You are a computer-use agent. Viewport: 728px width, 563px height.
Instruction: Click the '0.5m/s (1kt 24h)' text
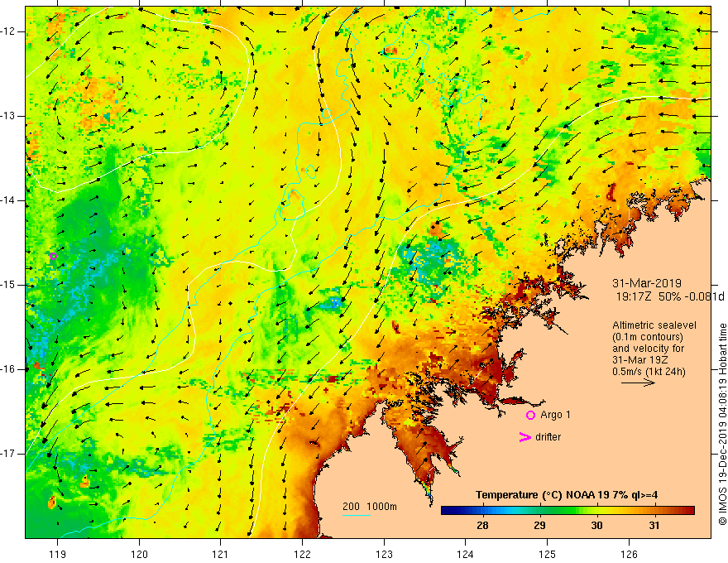pos(649,372)
